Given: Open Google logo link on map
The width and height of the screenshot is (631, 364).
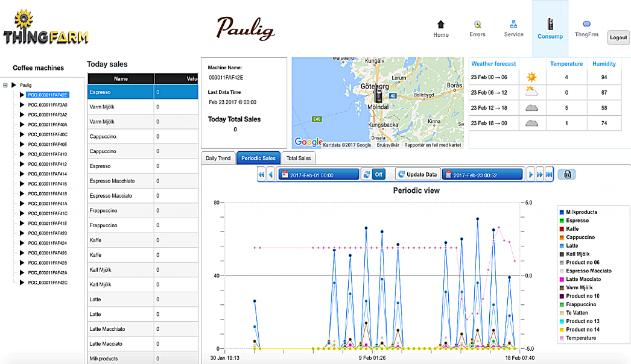Looking at the screenshot, I should click(x=308, y=142).
